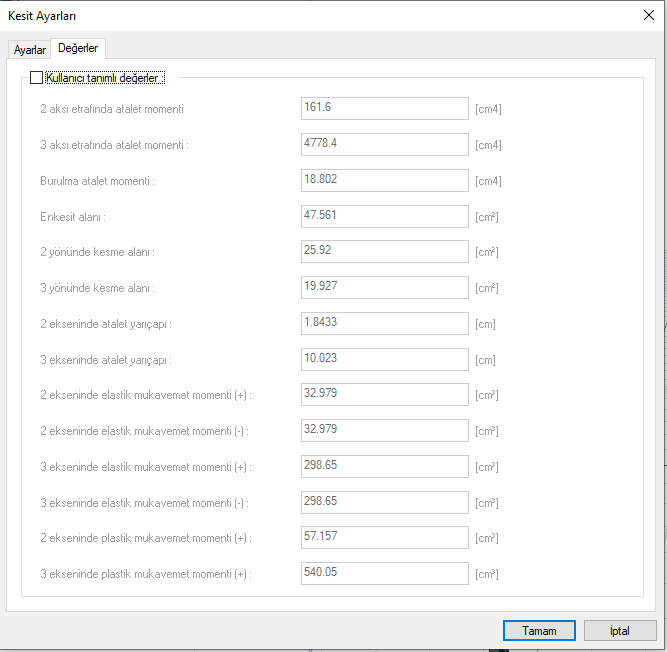Viewport: 667px width, 652px height.
Task: Click the 2 aksı atalet momenti field
Action: (384, 108)
